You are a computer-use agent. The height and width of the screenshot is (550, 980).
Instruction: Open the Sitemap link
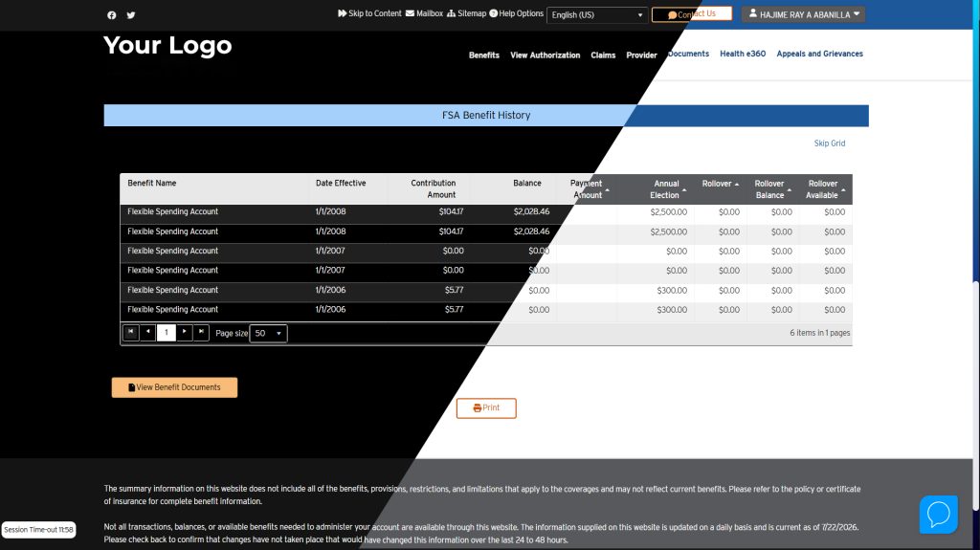click(x=466, y=13)
